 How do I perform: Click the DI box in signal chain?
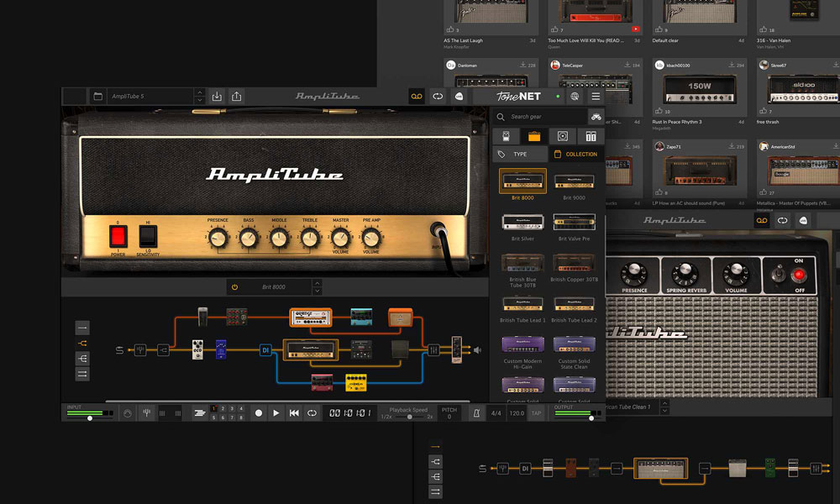pyautogui.click(x=265, y=350)
